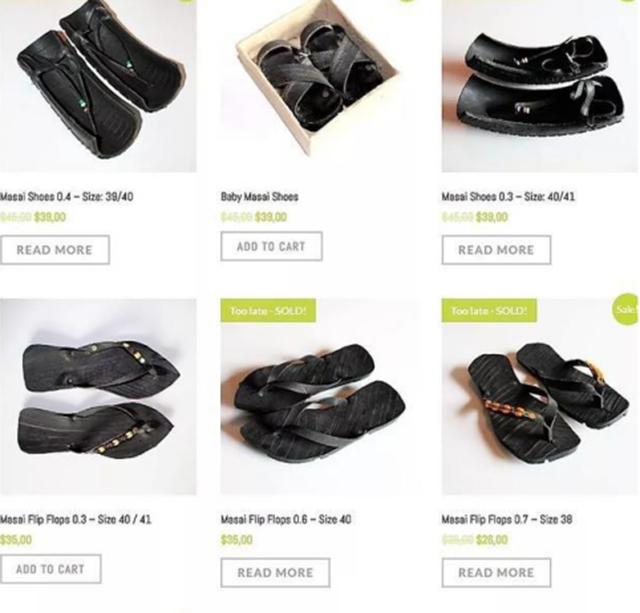Click Read More under Masai Flip Flops 0.7

click(x=496, y=573)
